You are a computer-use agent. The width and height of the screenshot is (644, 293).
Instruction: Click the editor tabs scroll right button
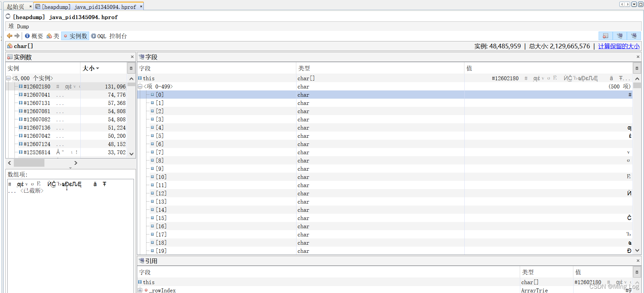point(628,4)
